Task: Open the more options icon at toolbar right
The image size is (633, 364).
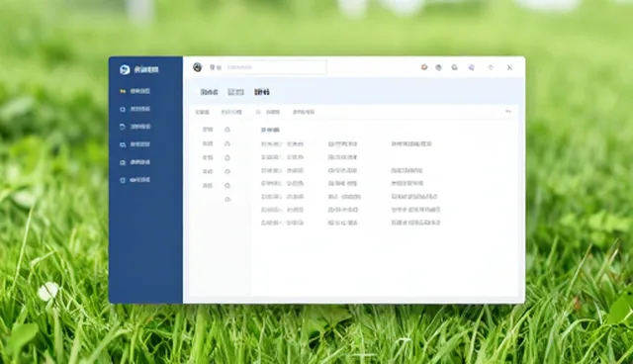Action: (508, 112)
